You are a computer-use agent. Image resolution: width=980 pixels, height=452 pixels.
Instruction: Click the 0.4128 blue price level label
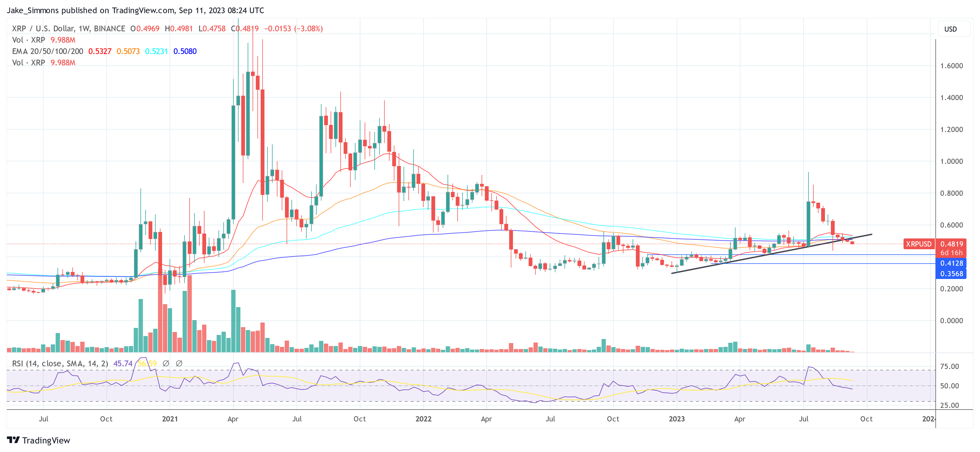point(951,263)
